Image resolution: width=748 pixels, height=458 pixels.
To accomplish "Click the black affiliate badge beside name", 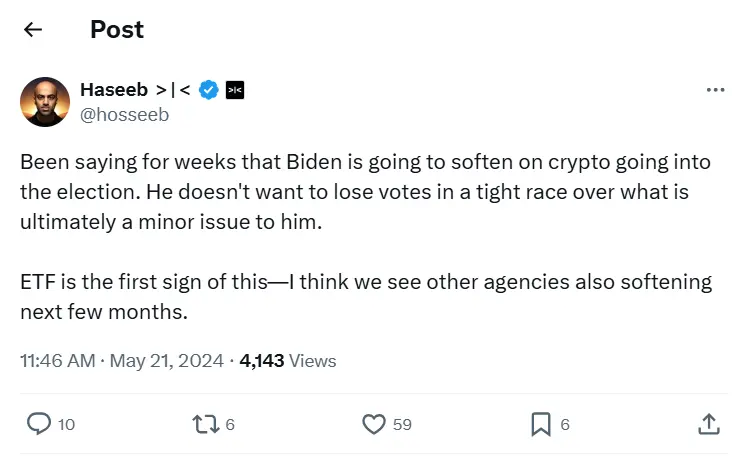I will coord(235,90).
